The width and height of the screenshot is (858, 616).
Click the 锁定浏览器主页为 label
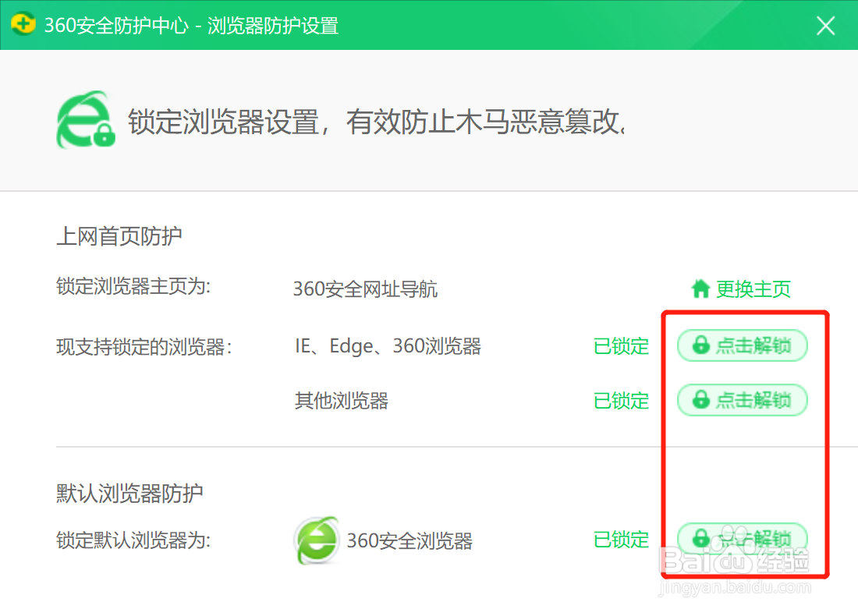[133, 286]
